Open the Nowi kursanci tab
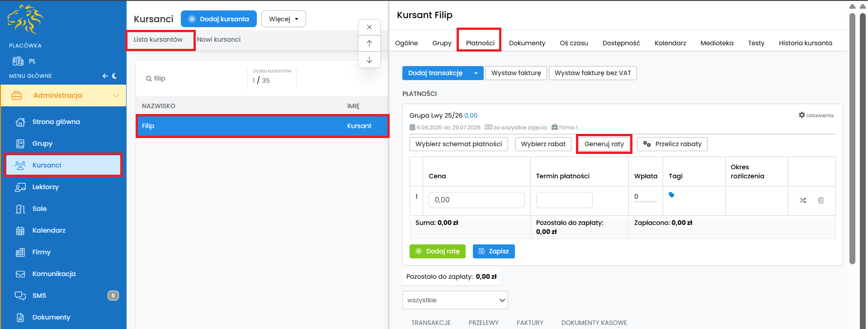 point(218,39)
